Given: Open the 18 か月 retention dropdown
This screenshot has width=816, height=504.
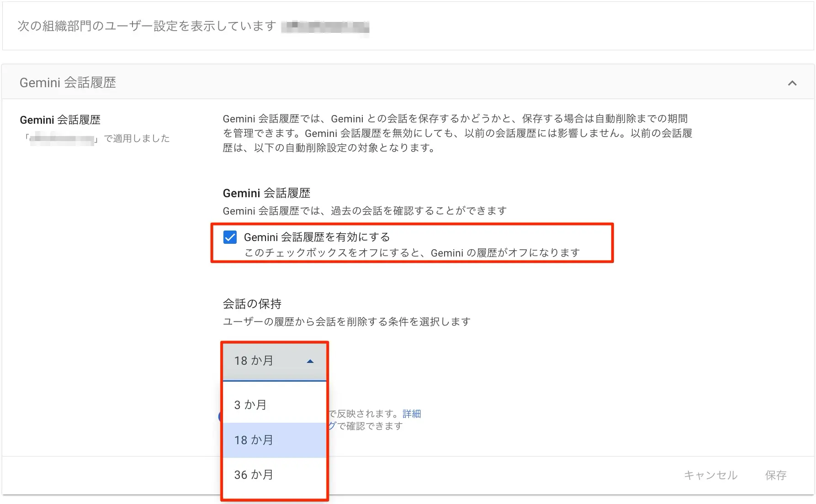Looking at the screenshot, I should point(275,361).
